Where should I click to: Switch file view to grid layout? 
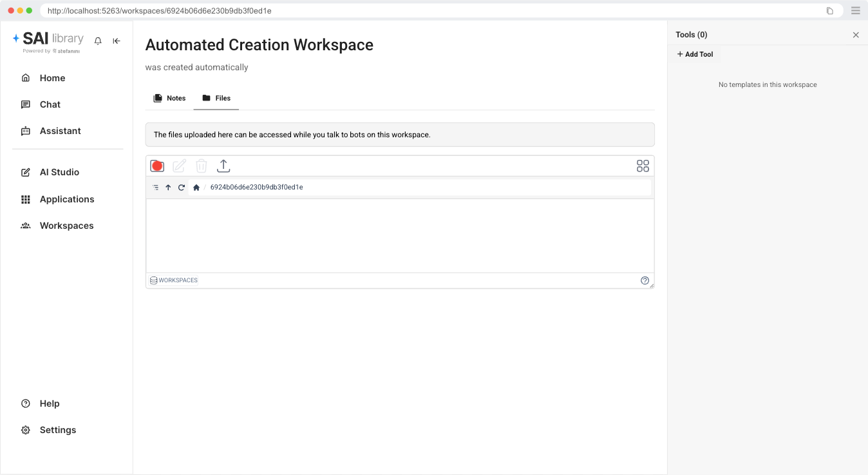[x=643, y=166]
